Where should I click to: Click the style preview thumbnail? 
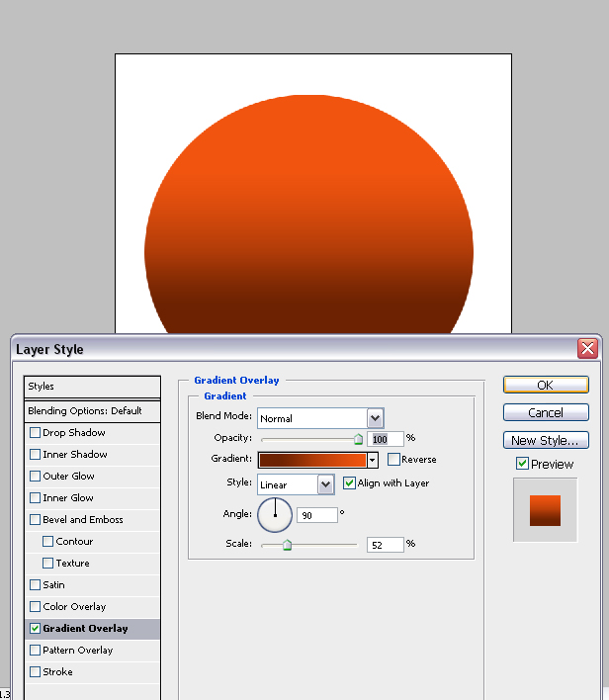point(545,510)
